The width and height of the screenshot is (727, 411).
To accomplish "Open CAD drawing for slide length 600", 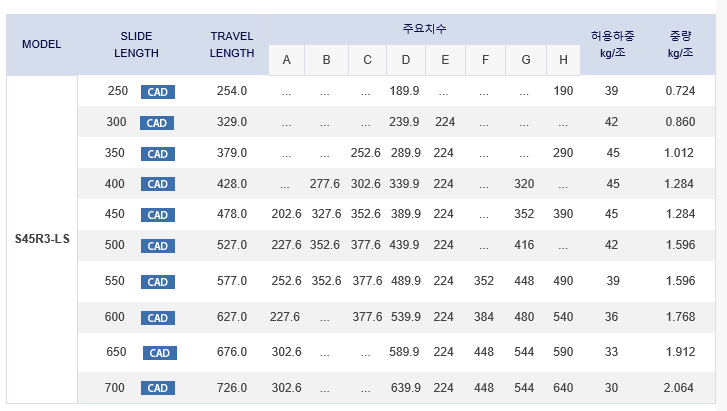I will pos(158,317).
